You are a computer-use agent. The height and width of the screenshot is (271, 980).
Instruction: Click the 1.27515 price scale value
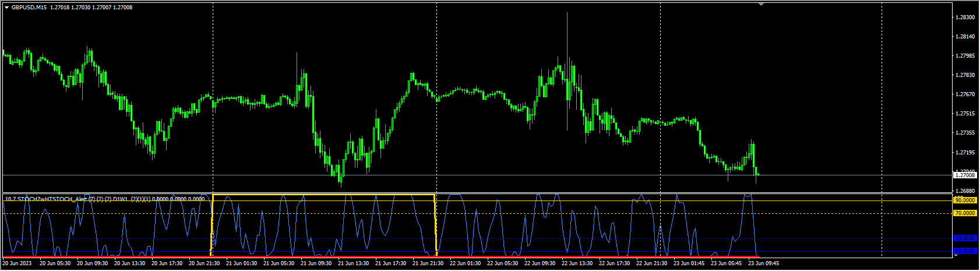965,114
